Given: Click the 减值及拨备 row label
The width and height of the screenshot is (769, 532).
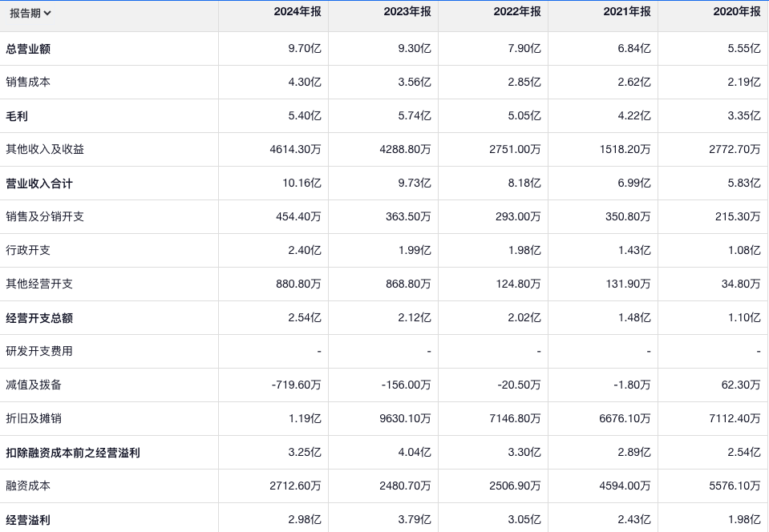Looking at the screenshot, I should click(x=34, y=385).
